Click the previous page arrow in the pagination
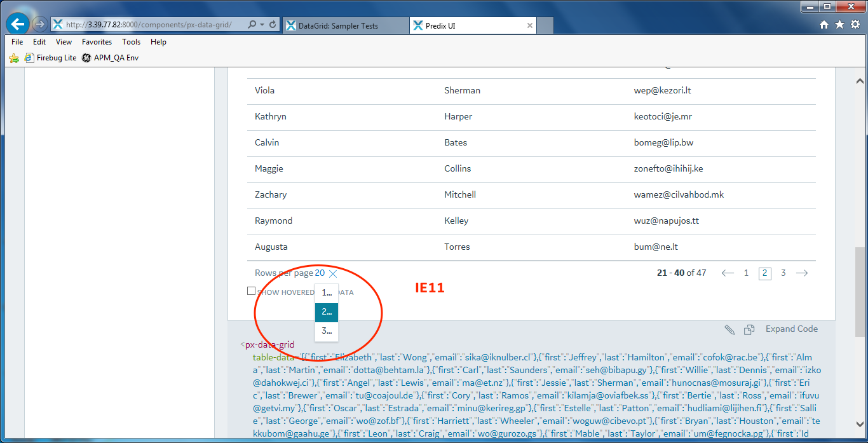 click(x=727, y=273)
